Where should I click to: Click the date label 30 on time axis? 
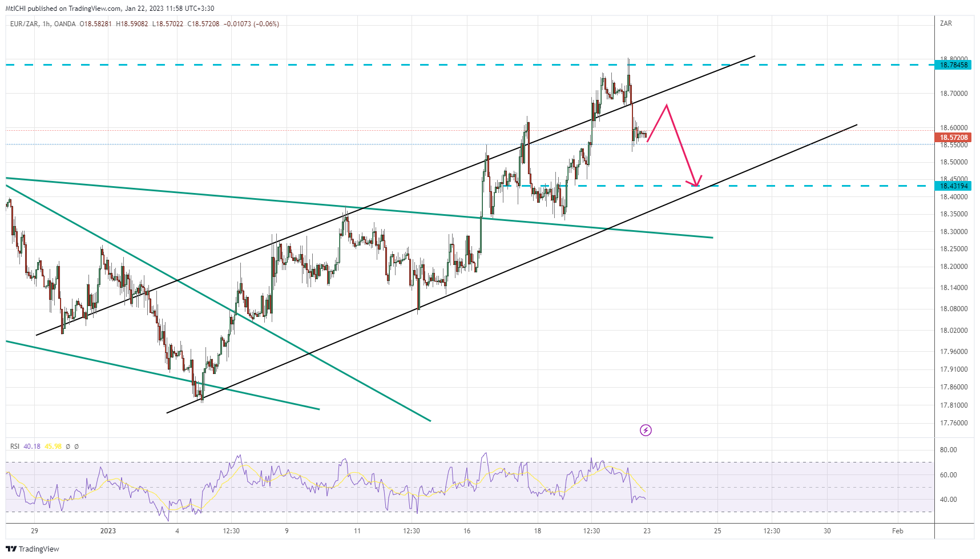(827, 531)
